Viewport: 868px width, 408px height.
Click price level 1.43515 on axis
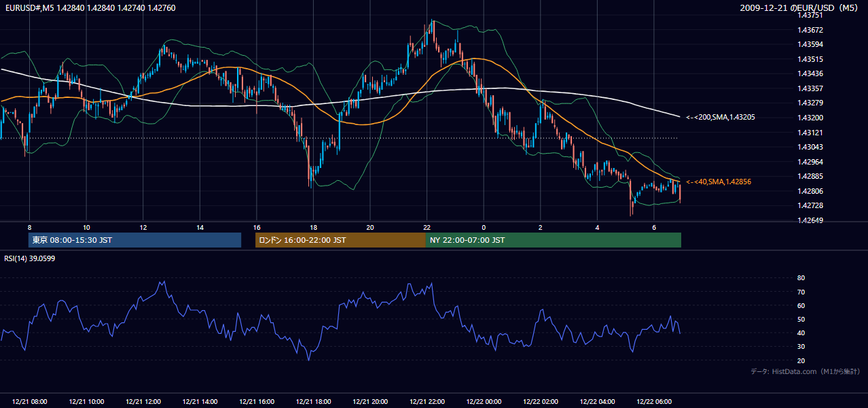click(x=810, y=59)
